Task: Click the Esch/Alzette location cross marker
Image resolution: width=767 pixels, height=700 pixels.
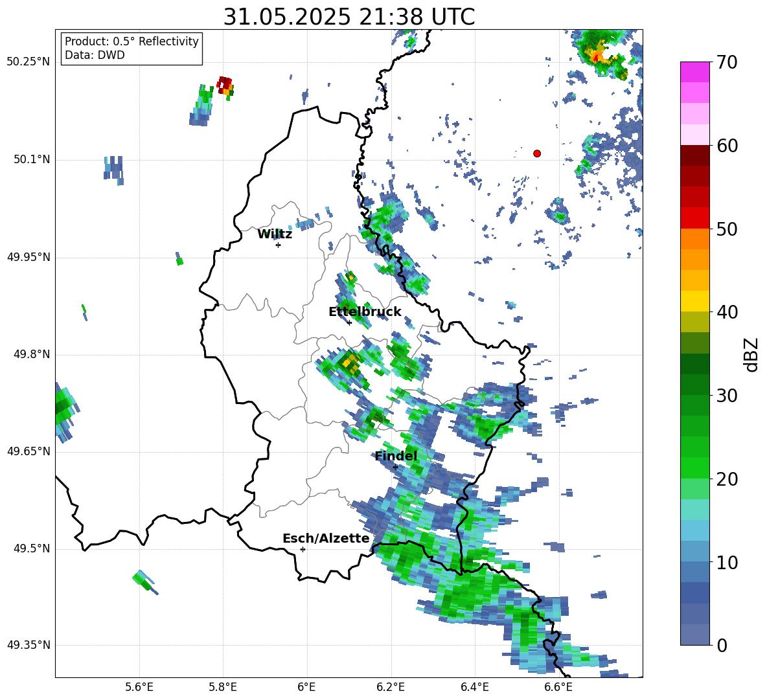Action: point(303,549)
